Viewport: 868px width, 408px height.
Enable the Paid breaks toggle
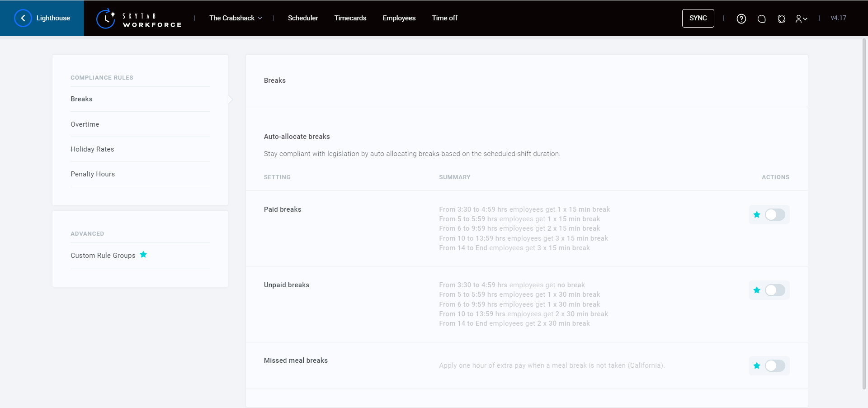(775, 215)
